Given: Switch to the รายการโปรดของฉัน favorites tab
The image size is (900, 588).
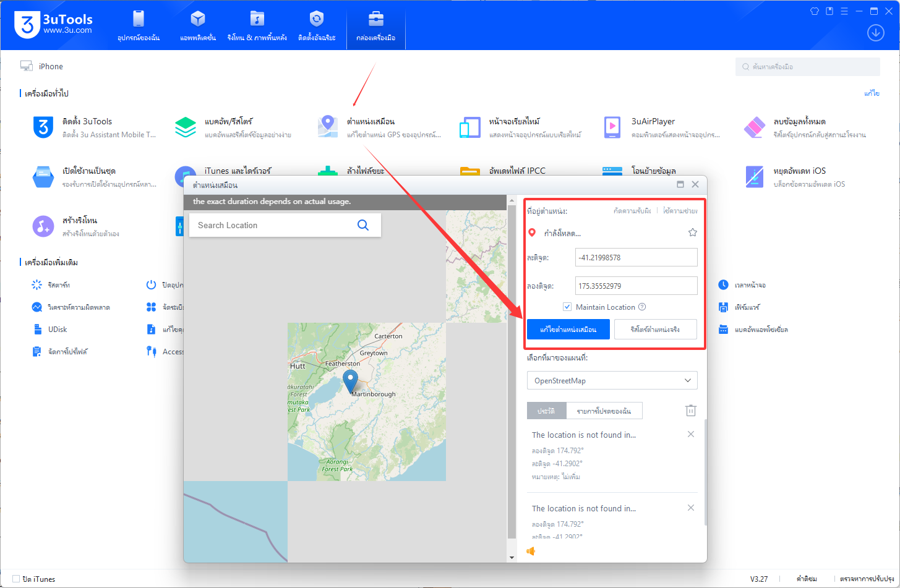Looking at the screenshot, I should pos(604,411).
